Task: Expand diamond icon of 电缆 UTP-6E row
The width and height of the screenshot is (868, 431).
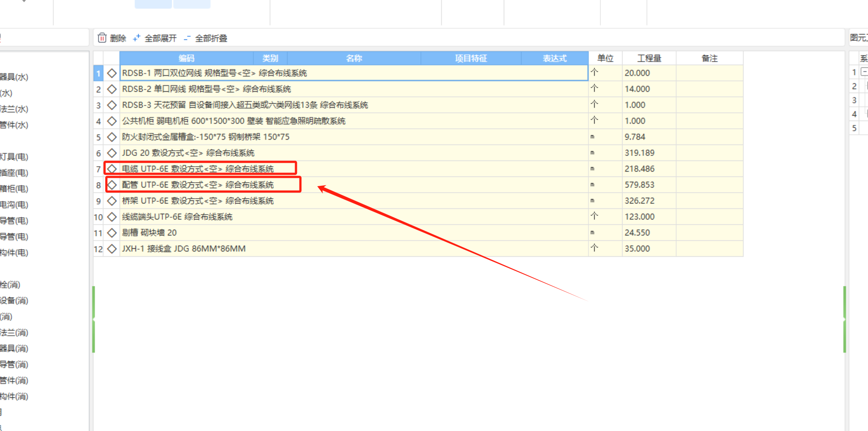Action: pos(112,169)
